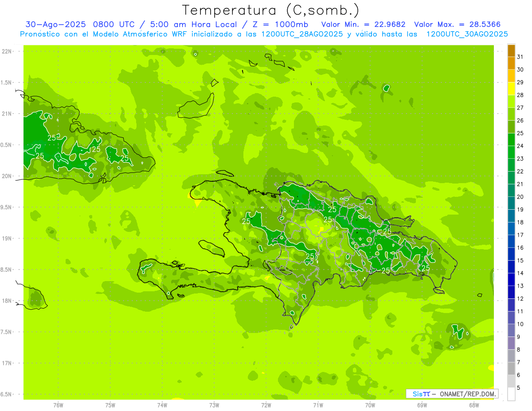Click the '68W' longitude axis label
The height and width of the screenshot is (411, 532).
coord(474,405)
